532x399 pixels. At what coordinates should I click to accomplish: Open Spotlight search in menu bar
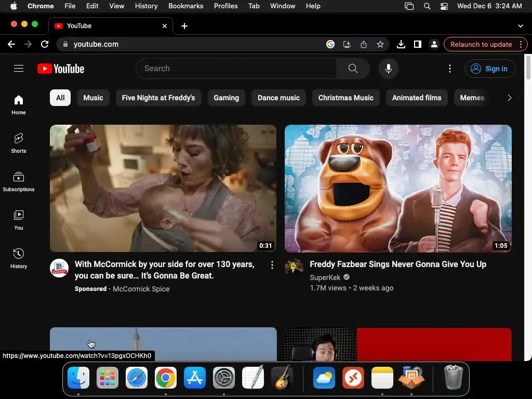[427, 6]
